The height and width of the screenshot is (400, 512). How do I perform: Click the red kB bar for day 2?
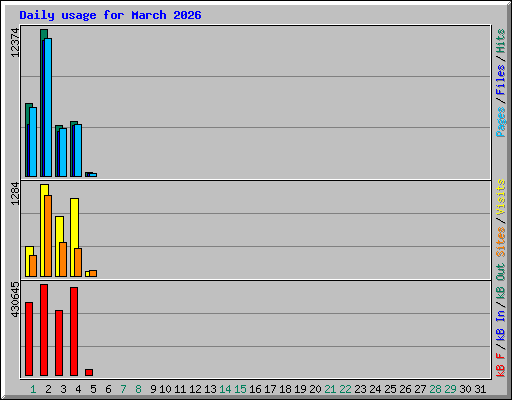pos(44,330)
